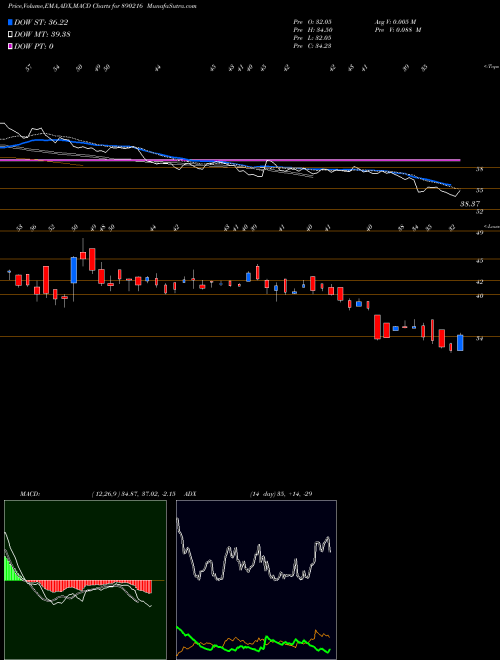Click the ADX panel heading
Viewport: 500px width, 660px height.
point(190,494)
